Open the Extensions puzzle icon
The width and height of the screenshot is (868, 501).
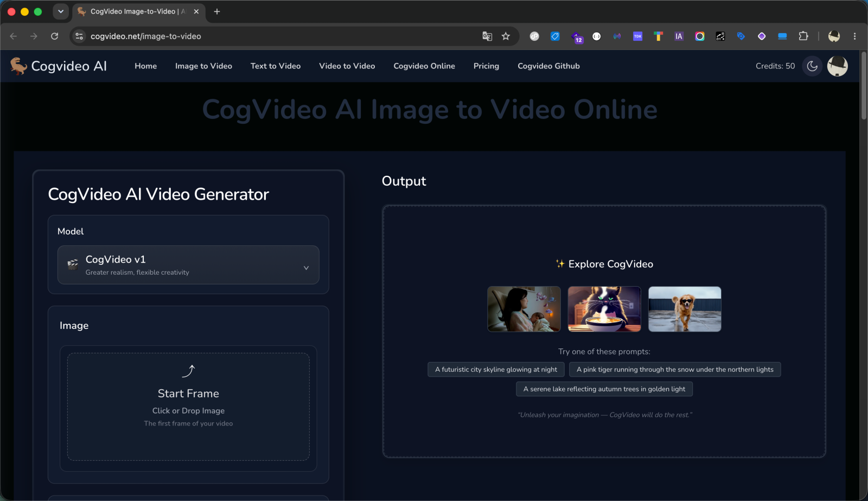tap(803, 36)
